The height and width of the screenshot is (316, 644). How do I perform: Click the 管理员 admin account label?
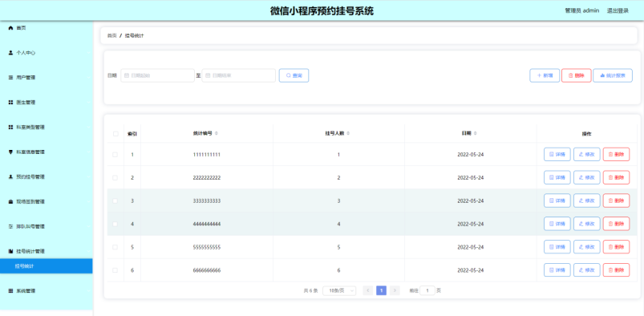click(x=581, y=10)
